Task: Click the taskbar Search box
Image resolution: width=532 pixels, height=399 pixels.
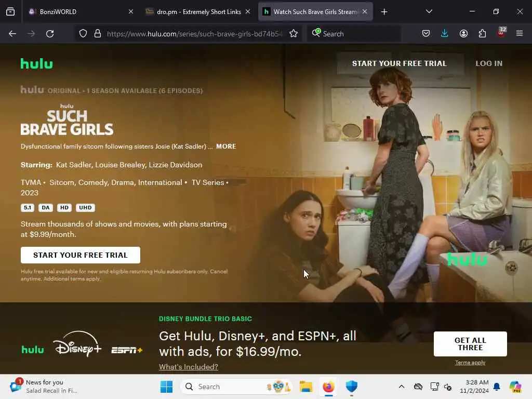Action: (x=236, y=387)
